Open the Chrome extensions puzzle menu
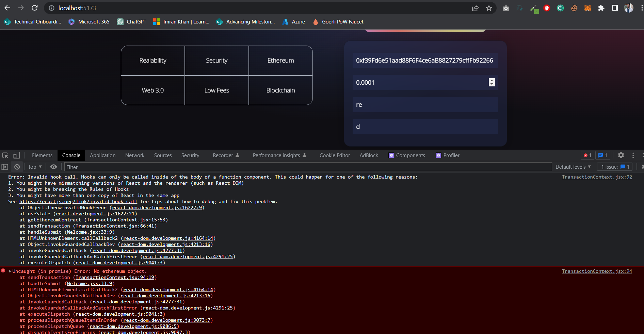644x334 pixels. point(601,8)
